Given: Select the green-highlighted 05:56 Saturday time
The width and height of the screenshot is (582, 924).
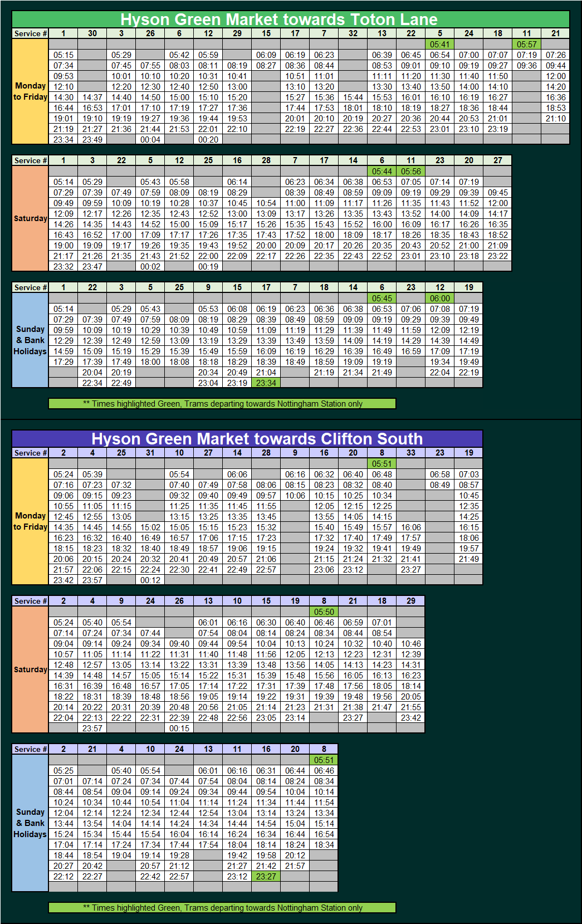Looking at the screenshot, I should click(x=411, y=171).
